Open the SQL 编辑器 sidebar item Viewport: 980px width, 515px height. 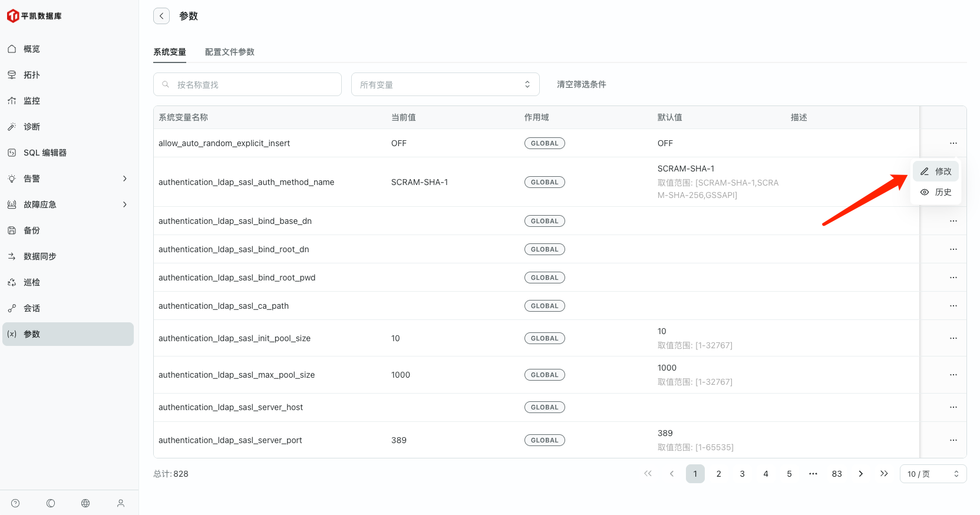click(x=45, y=153)
